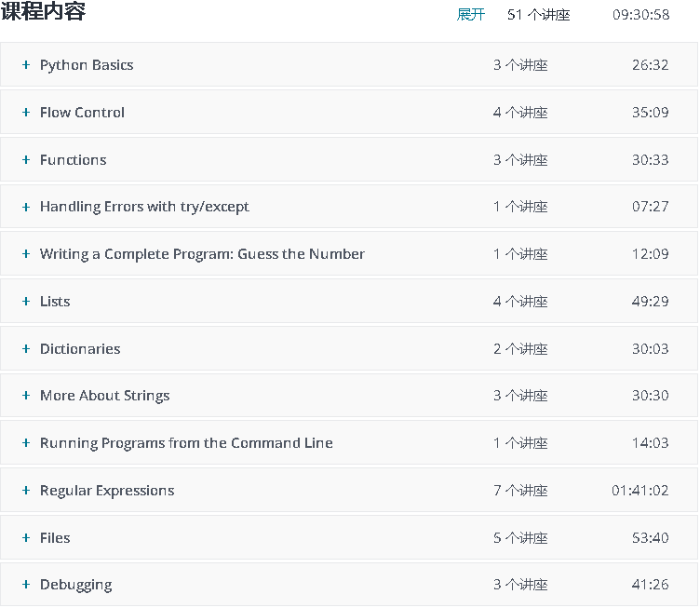Expand the More About Strings section
Viewport: 700px width, 608px height.
[104, 396]
